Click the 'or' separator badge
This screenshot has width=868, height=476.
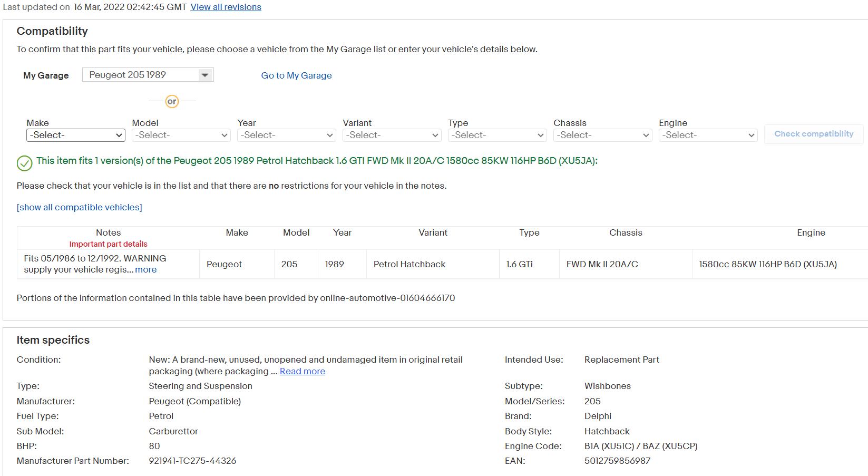coord(172,101)
